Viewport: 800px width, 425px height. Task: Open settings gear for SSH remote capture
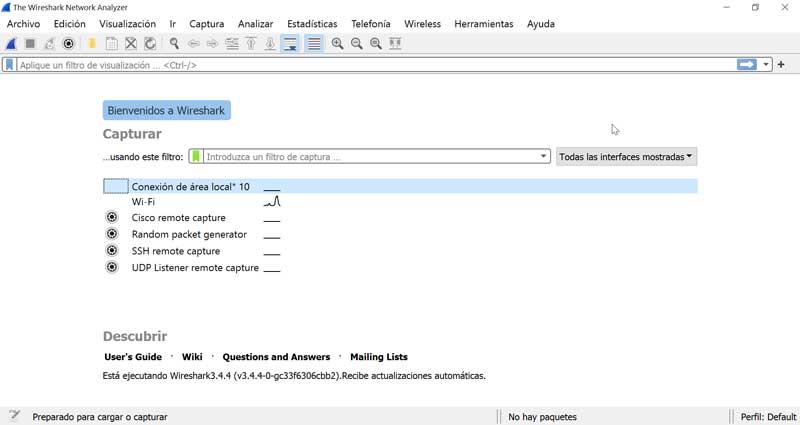112,251
